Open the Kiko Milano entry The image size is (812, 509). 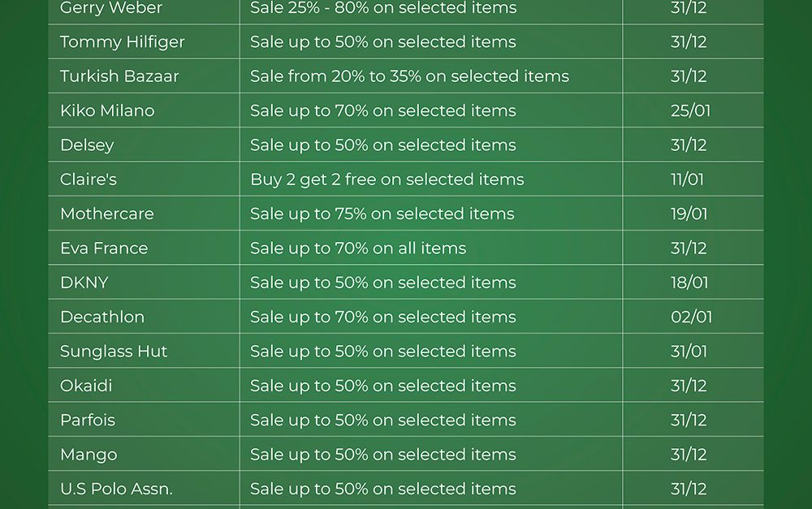[x=107, y=110]
